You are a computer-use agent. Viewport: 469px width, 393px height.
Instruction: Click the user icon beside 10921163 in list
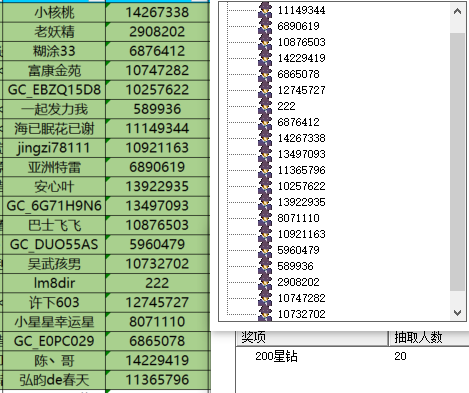click(265, 233)
